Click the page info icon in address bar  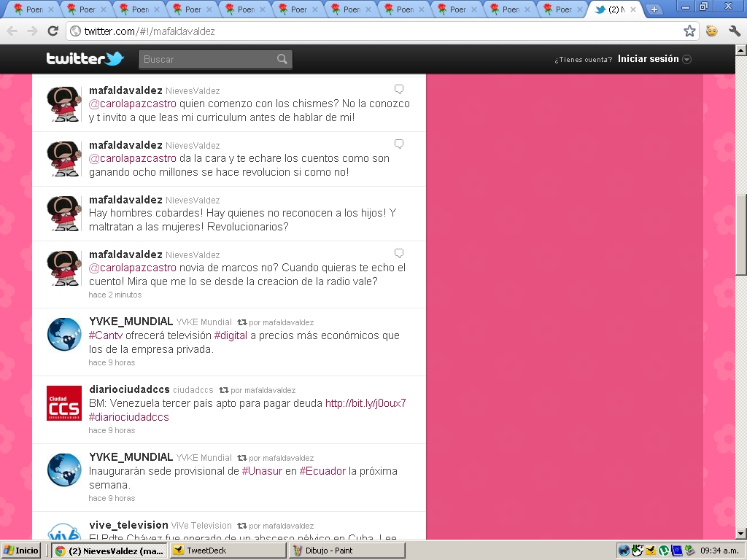coord(75,31)
